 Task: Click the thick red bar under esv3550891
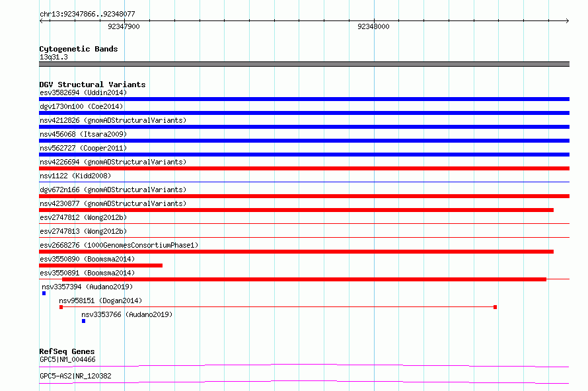click(304, 279)
